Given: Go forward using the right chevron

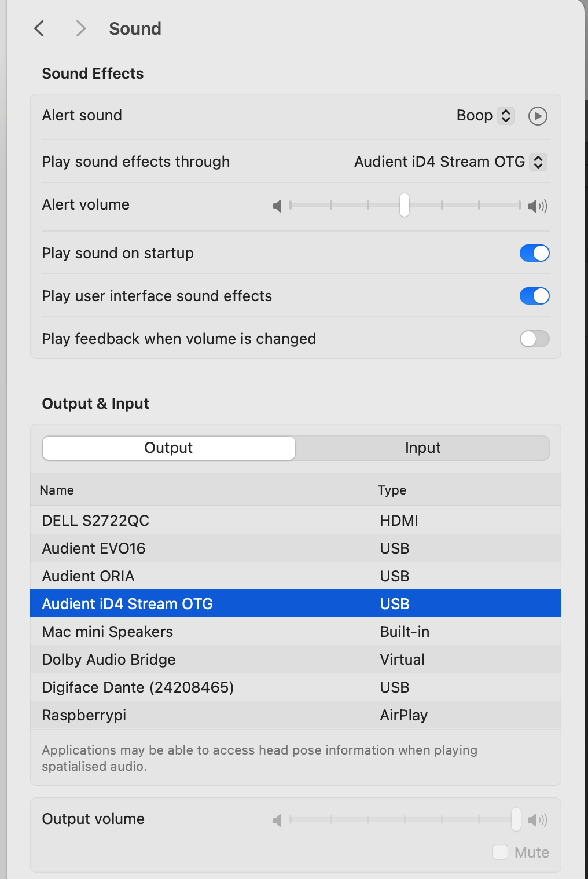Looking at the screenshot, I should (x=80, y=28).
